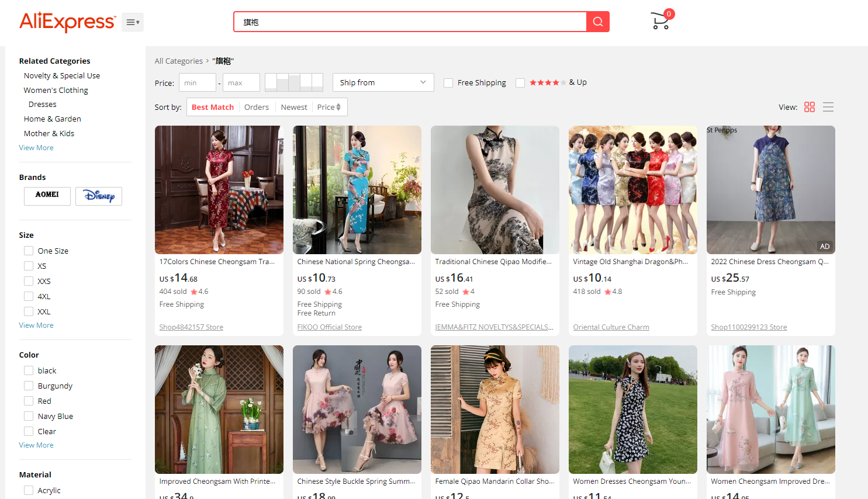
Task: Enable the Free Shipping checkbox
Action: pos(448,83)
